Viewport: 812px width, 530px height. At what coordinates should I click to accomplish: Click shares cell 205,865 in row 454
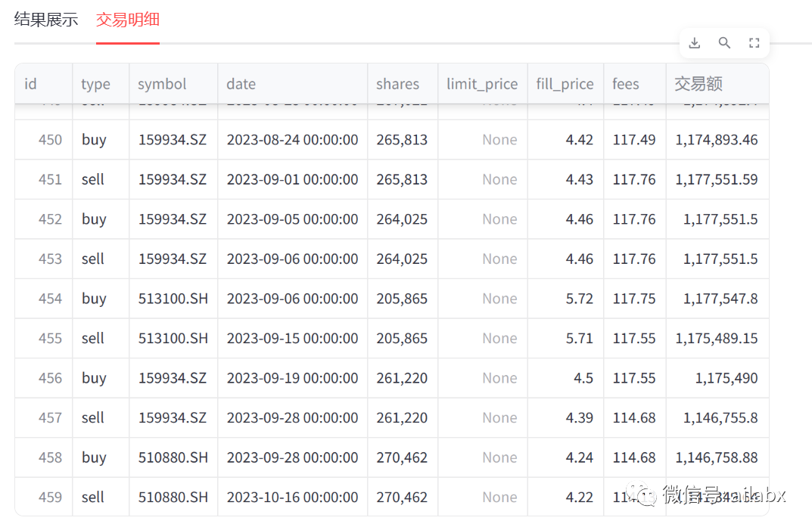pyautogui.click(x=403, y=299)
